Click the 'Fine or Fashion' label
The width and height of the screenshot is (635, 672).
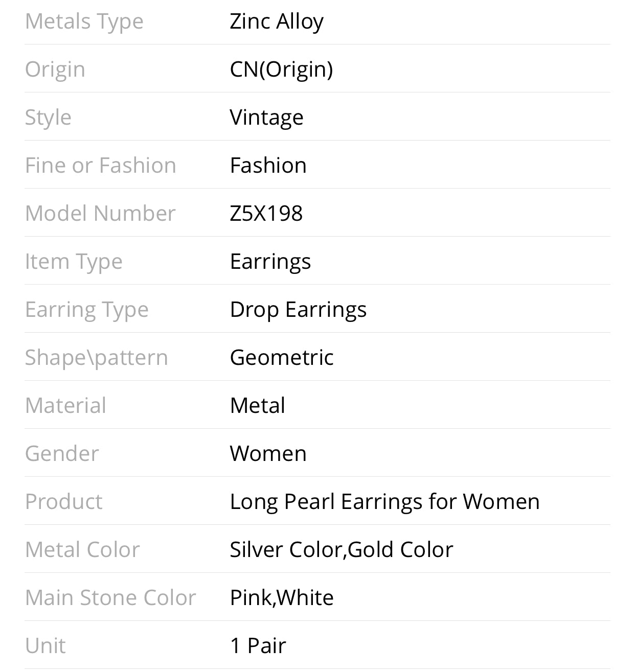tap(101, 166)
